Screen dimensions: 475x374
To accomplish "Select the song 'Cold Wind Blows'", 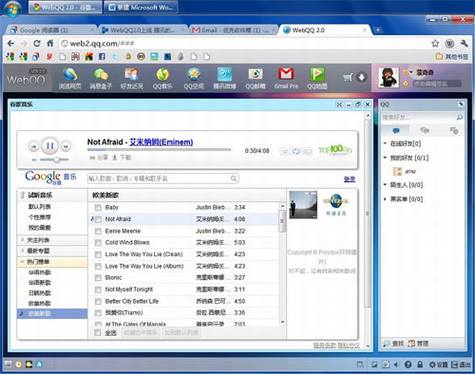I will click(x=184, y=243).
